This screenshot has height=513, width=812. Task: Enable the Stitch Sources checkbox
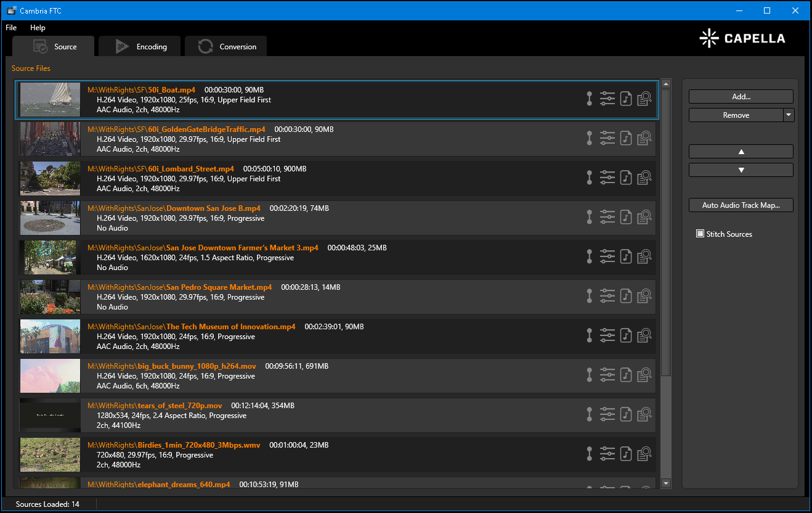coord(700,234)
